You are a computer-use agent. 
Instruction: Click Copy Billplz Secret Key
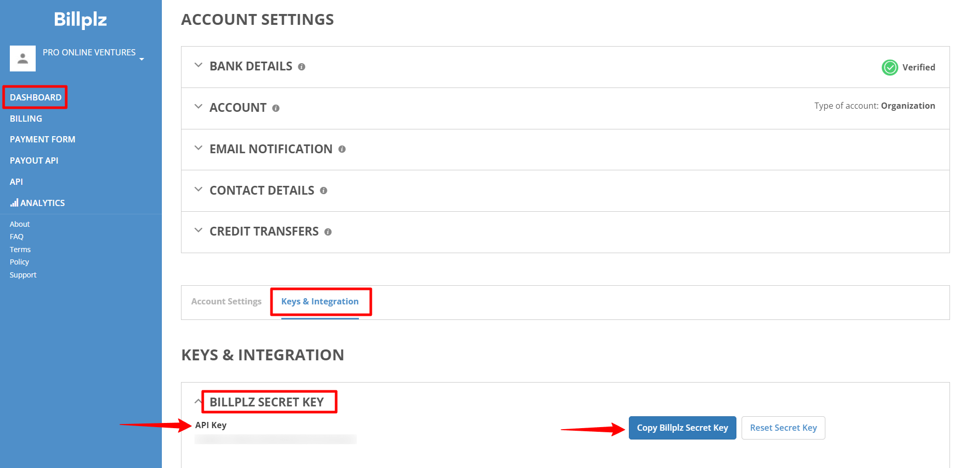point(682,428)
